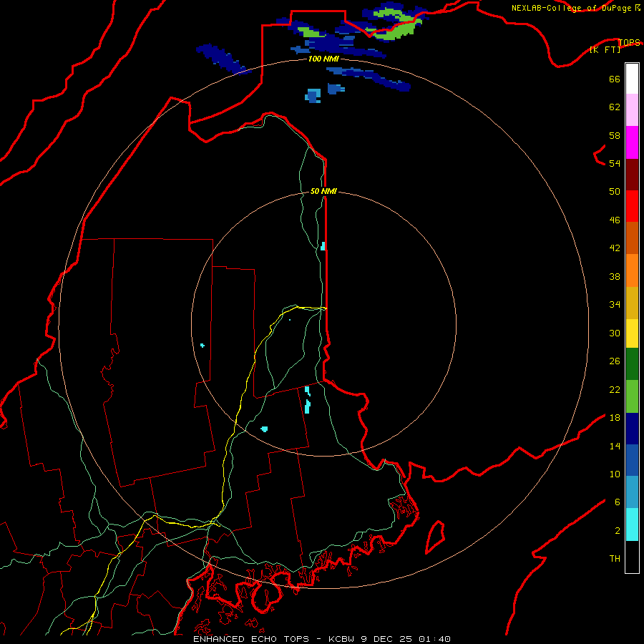
Task: Select the "38" legend value
Action: click(615, 276)
